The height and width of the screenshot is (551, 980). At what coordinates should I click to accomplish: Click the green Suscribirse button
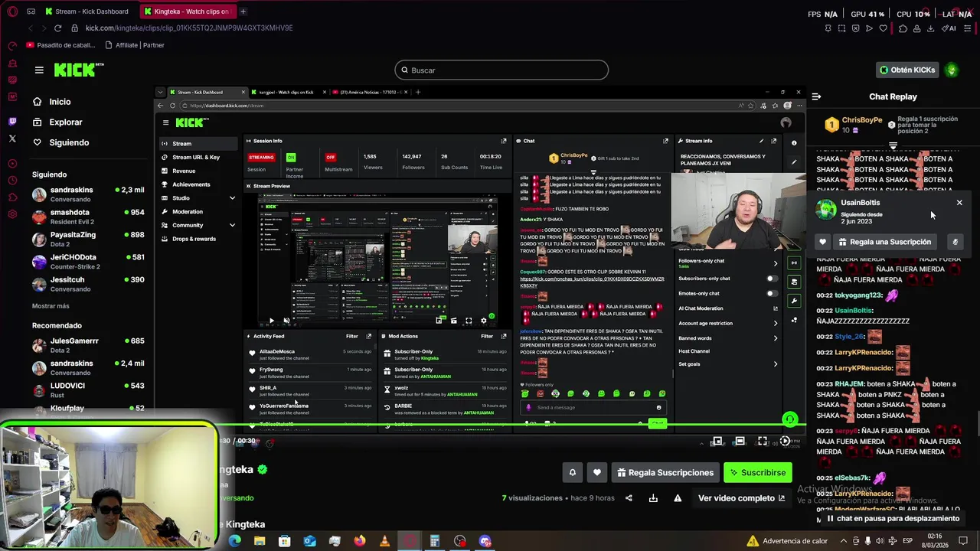pyautogui.click(x=757, y=472)
